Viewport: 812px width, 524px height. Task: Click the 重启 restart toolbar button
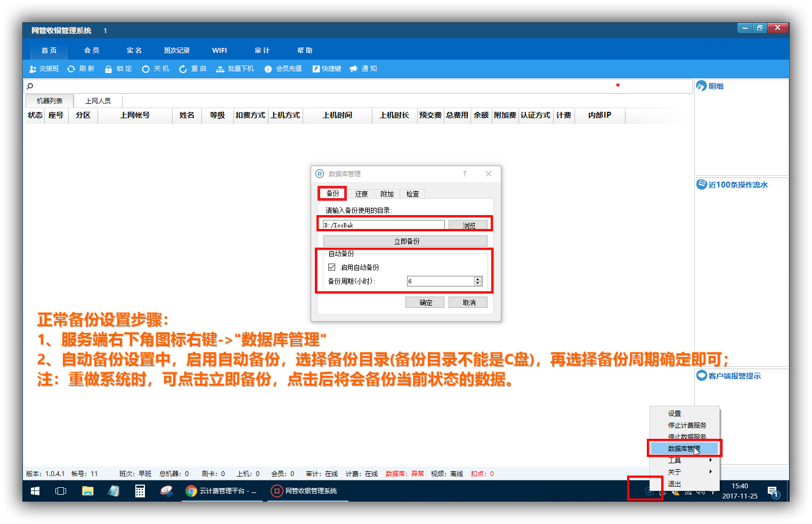tap(193, 69)
